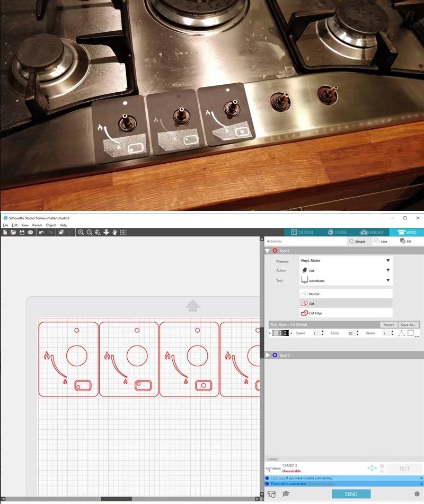Switch to the STORE tab

click(337, 232)
